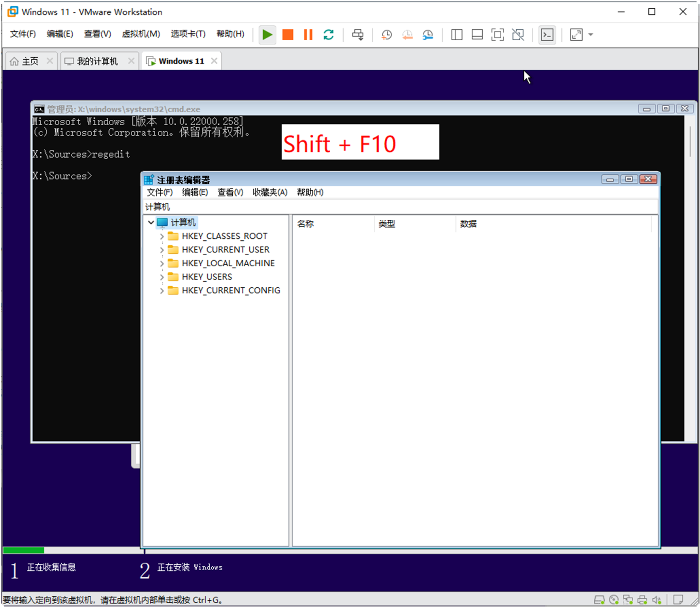Select HKEY_LOCAL_MACHINE key
The width and height of the screenshot is (700, 607).
228,263
